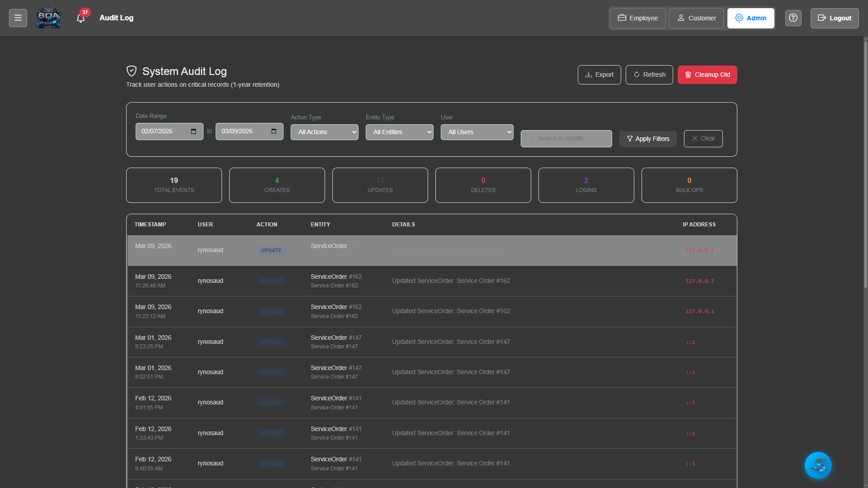Image resolution: width=868 pixels, height=488 pixels.
Task: Select the UPDATES stat card showing 13
Action: [x=380, y=185]
